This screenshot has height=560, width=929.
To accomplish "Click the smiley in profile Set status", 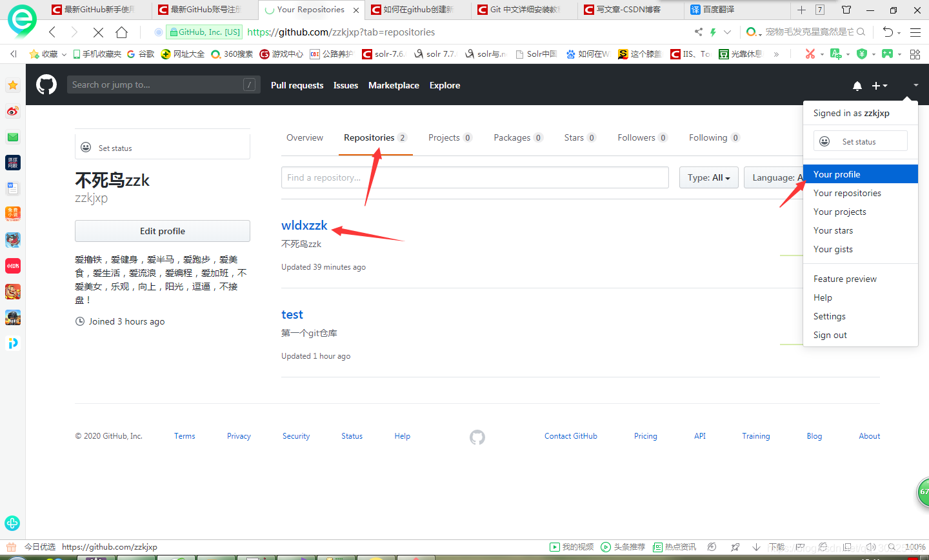I will pyautogui.click(x=86, y=148).
